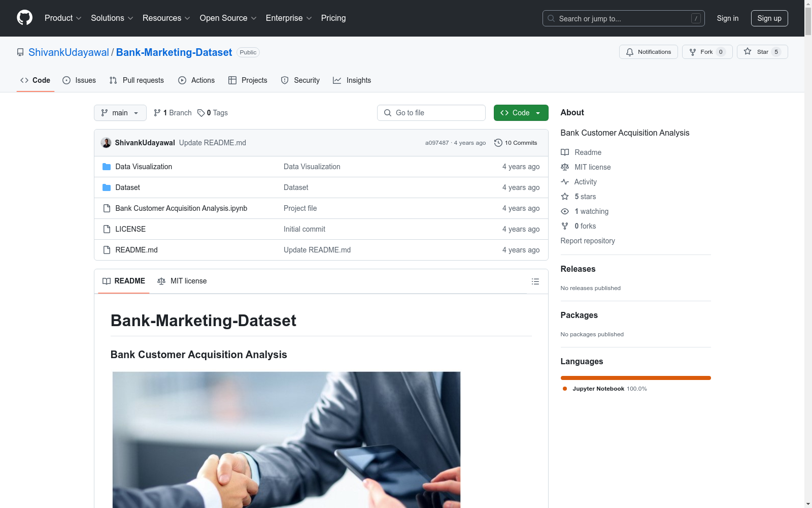812x508 pixels.
Task: Select the README tab in file viewer
Action: (x=124, y=281)
